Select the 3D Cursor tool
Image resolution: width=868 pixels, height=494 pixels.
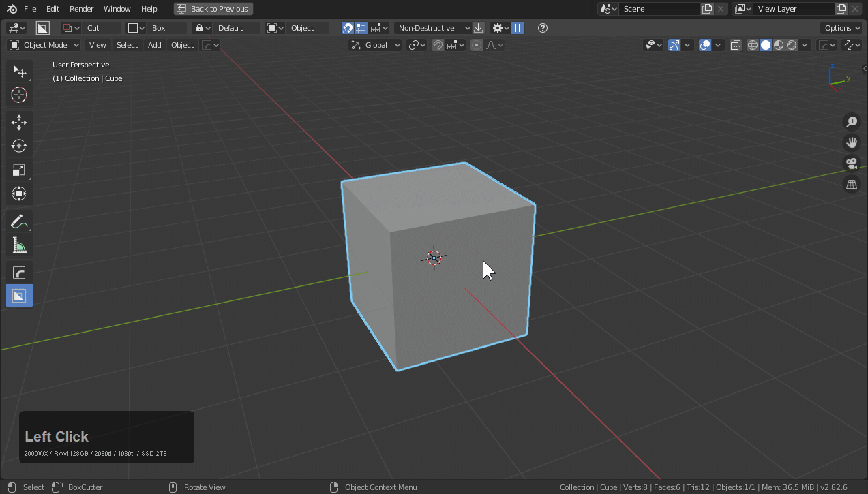click(x=19, y=95)
